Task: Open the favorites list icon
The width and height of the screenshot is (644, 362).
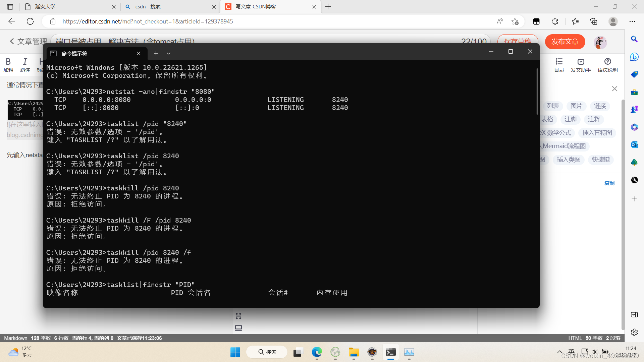Action: click(x=575, y=21)
